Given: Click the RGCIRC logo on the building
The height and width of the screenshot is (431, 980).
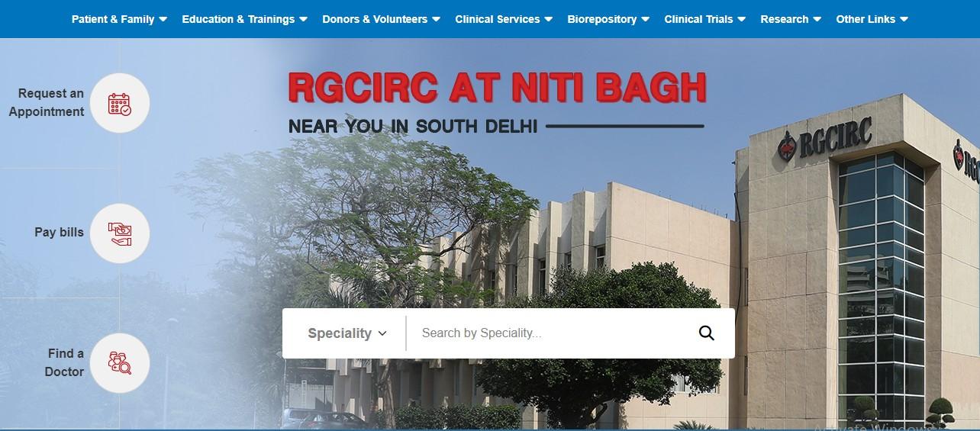Looking at the screenshot, I should [825, 143].
